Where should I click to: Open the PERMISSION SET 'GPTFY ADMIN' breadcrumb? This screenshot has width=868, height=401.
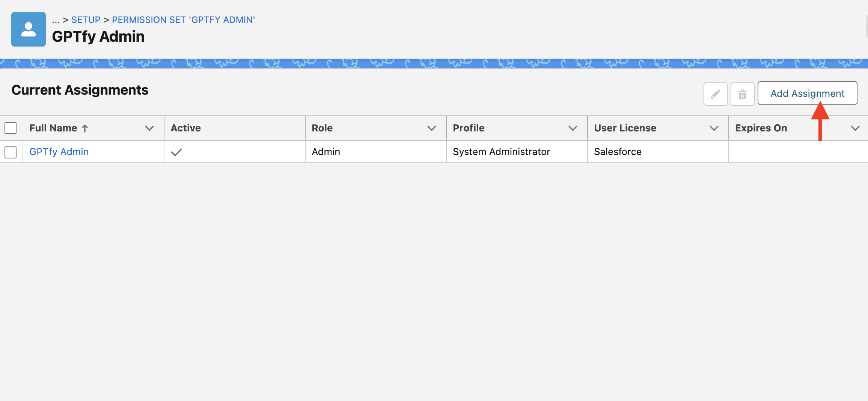tap(183, 20)
